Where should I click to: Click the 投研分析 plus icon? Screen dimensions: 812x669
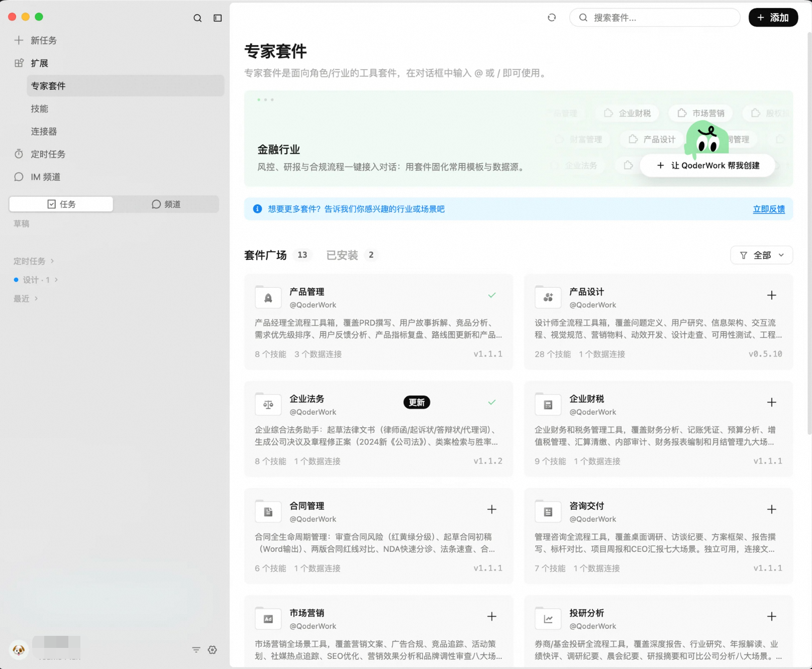772,616
